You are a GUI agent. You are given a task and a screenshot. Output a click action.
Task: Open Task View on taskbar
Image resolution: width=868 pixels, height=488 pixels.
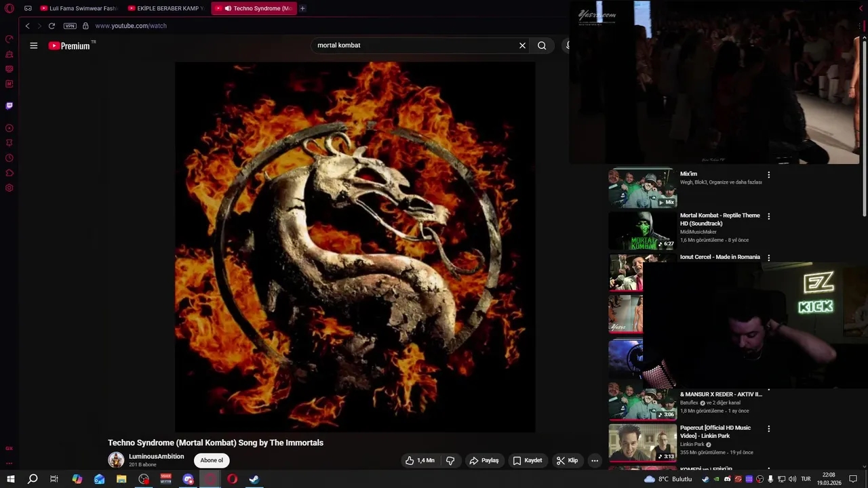tap(54, 479)
